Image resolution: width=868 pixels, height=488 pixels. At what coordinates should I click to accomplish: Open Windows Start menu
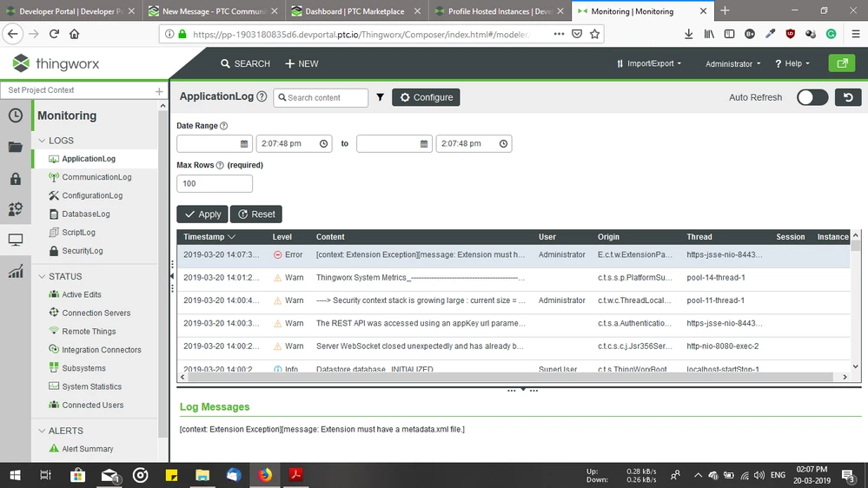[16, 475]
